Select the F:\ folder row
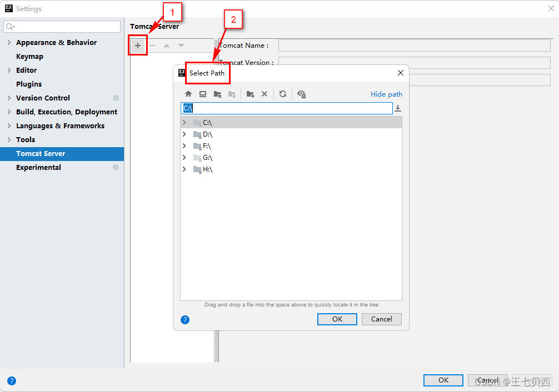Viewport: 559px width, 392px height. (291, 146)
